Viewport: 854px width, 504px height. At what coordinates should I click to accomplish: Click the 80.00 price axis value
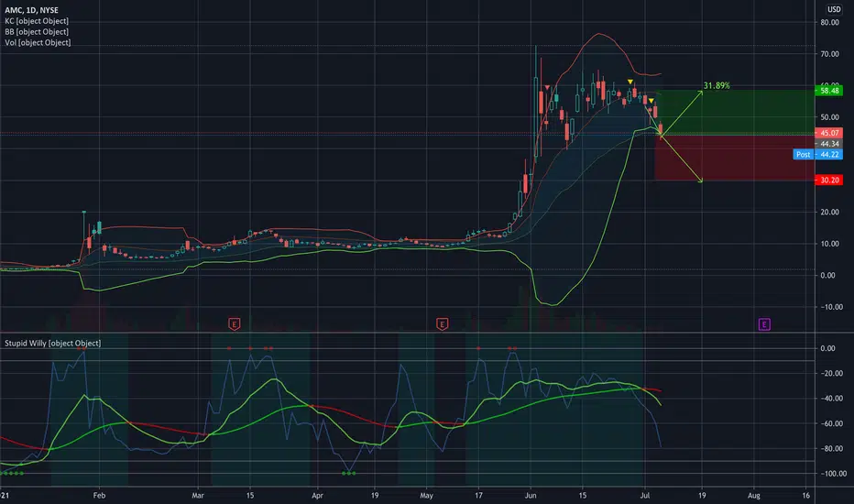pos(829,22)
